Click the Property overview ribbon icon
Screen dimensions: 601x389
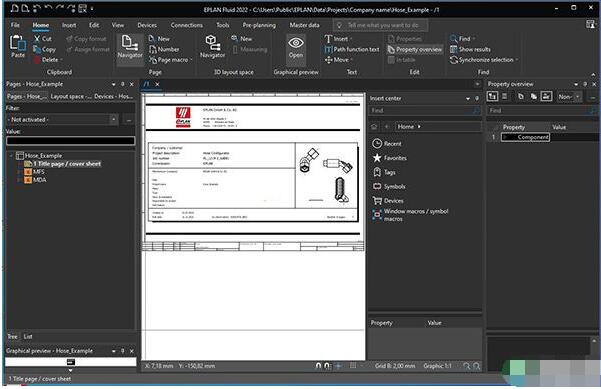[x=391, y=49]
